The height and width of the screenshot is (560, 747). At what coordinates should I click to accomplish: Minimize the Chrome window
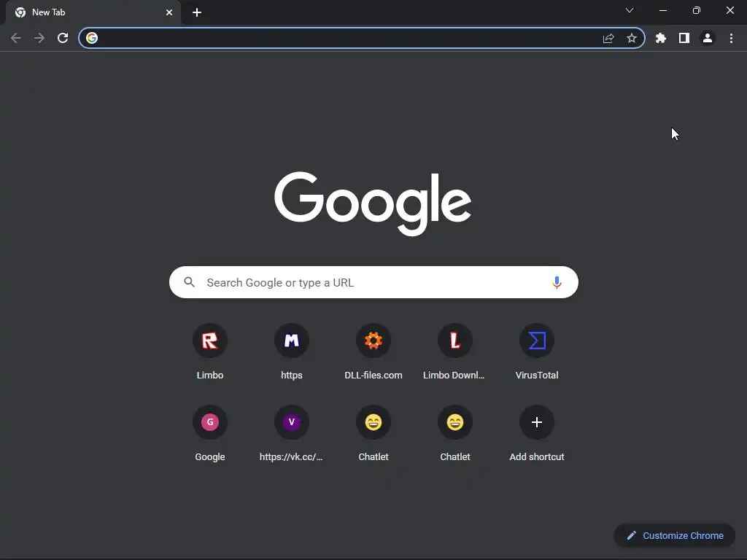pyautogui.click(x=663, y=10)
